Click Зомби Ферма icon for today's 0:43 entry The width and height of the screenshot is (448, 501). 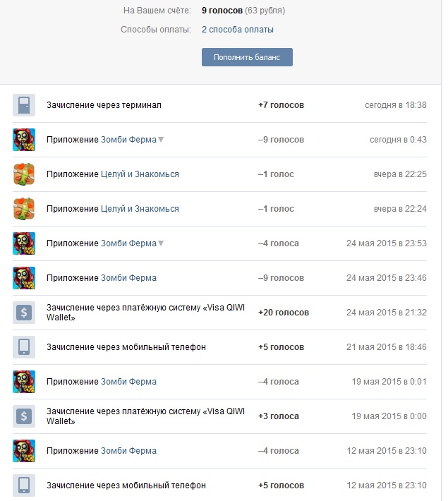pos(24,140)
